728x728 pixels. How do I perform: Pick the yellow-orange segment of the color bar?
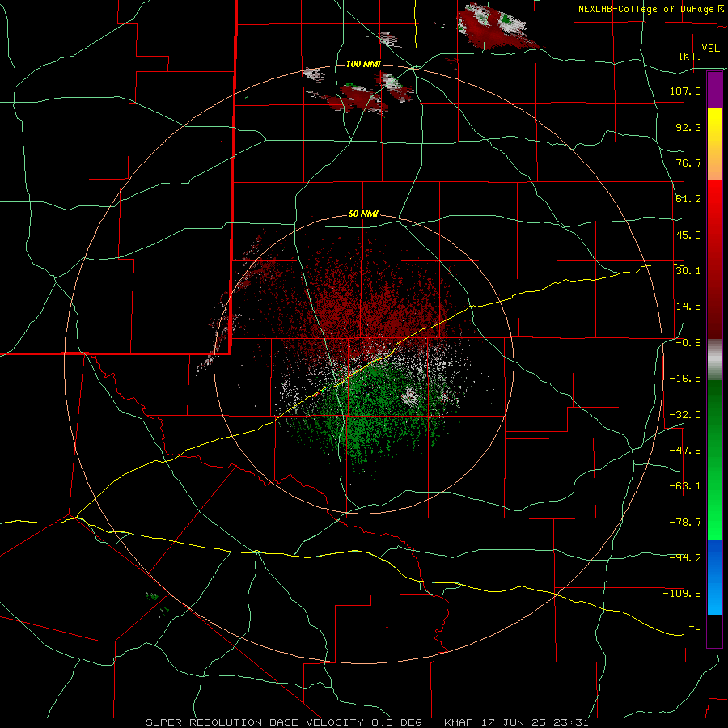click(x=714, y=144)
